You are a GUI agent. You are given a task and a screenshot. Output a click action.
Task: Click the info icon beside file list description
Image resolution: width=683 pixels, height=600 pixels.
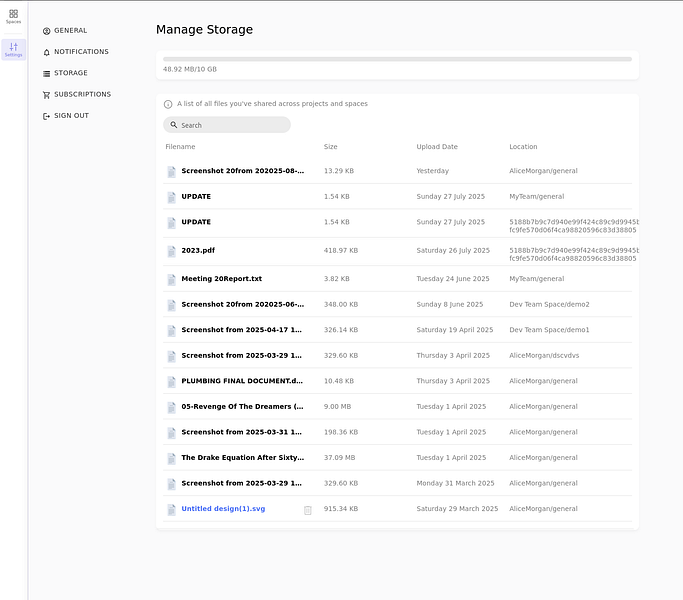coord(168,104)
